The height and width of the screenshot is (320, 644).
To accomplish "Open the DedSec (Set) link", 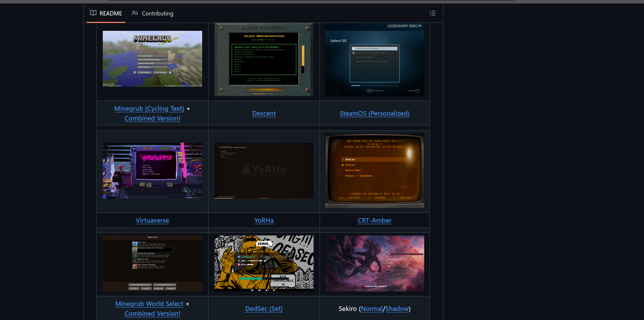I will click(x=264, y=309).
